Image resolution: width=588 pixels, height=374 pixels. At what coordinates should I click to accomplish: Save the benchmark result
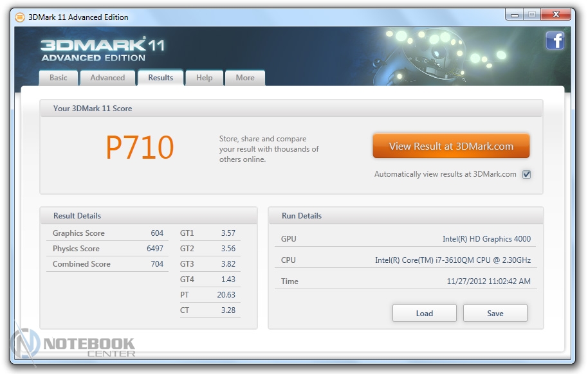[x=495, y=314]
